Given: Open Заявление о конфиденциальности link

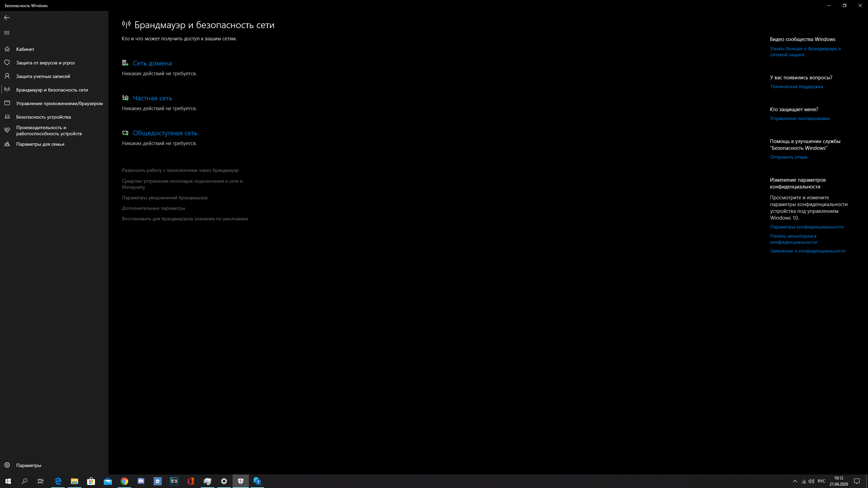Looking at the screenshot, I should (x=808, y=251).
